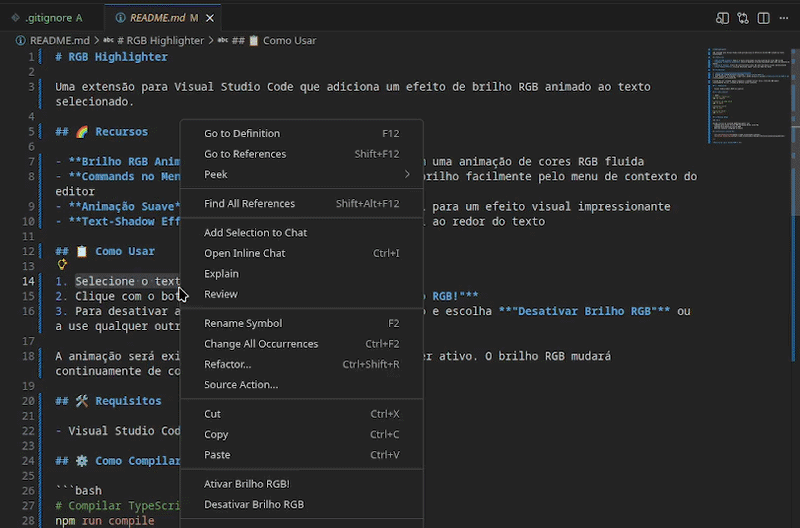
Task: Click README.md in the breadcrumb
Action: 59,40
